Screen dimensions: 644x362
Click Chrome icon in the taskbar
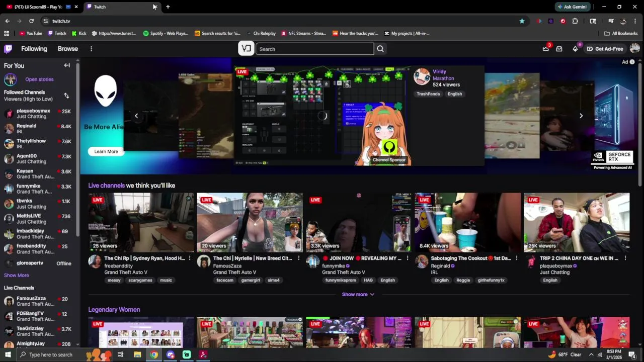pos(154,354)
